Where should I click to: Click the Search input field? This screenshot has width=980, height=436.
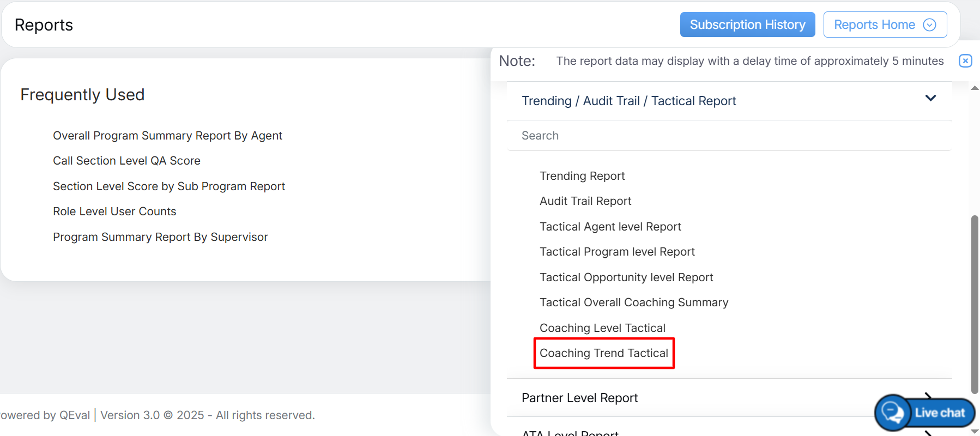pyautogui.click(x=728, y=136)
